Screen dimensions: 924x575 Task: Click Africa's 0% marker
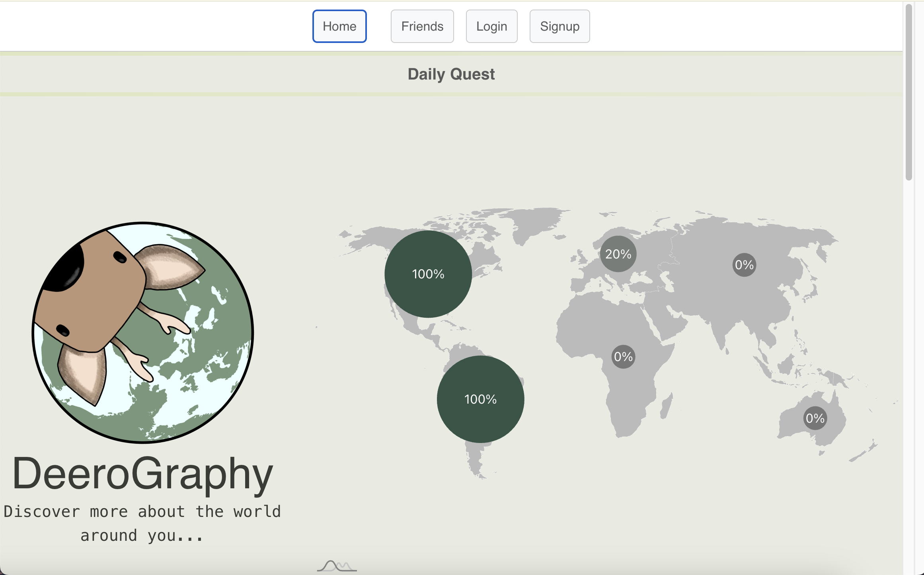point(623,357)
